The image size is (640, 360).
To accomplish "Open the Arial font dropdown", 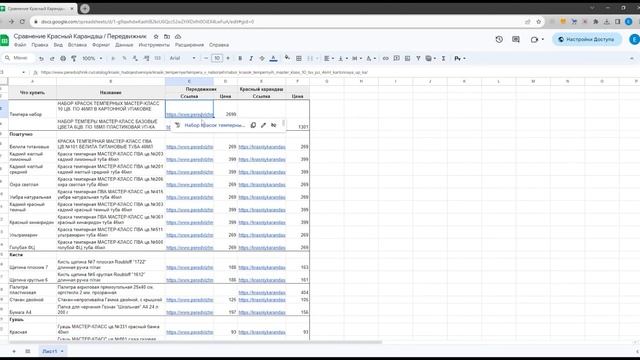I will point(182,58).
